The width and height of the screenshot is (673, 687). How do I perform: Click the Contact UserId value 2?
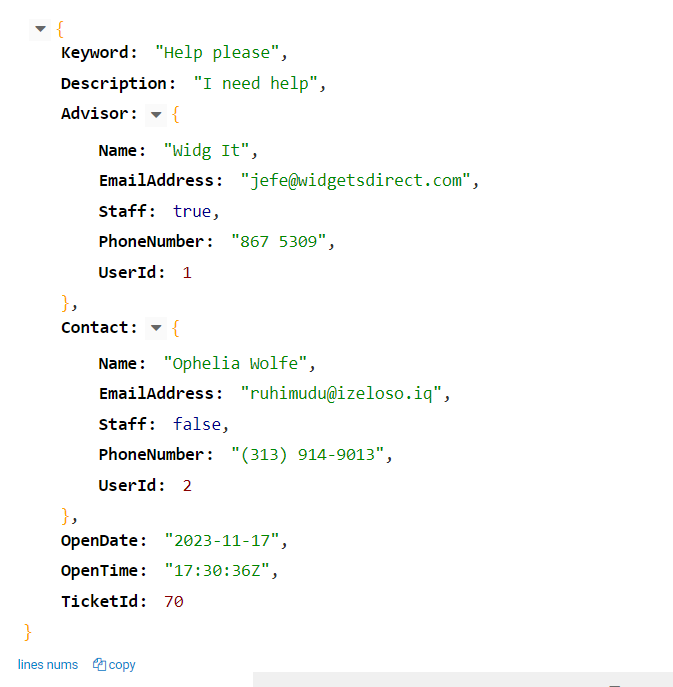187,486
